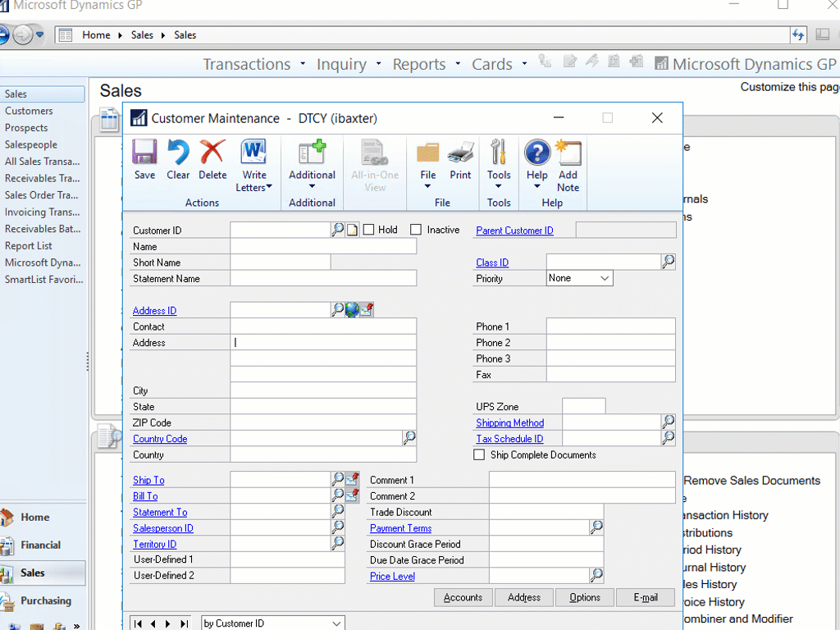Image resolution: width=840 pixels, height=630 pixels.
Task: Open Territory ID lookup magnifier
Action: (x=338, y=543)
